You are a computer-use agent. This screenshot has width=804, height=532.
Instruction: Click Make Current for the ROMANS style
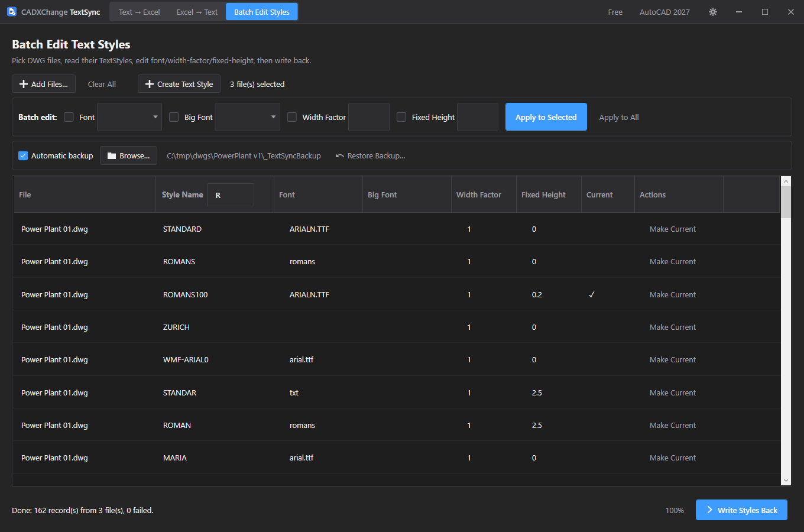coord(673,261)
